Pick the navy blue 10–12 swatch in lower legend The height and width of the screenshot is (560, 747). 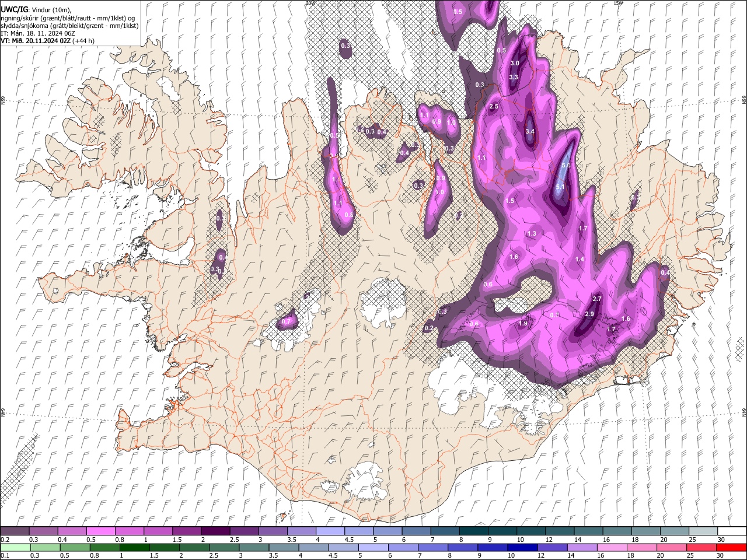tap(522, 547)
